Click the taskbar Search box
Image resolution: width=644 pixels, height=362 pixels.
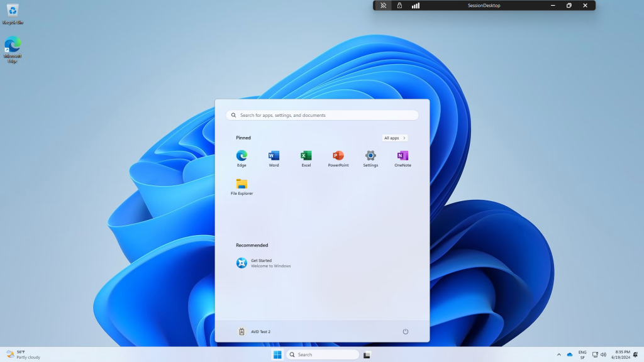pyautogui.click(x=323, y=354)
